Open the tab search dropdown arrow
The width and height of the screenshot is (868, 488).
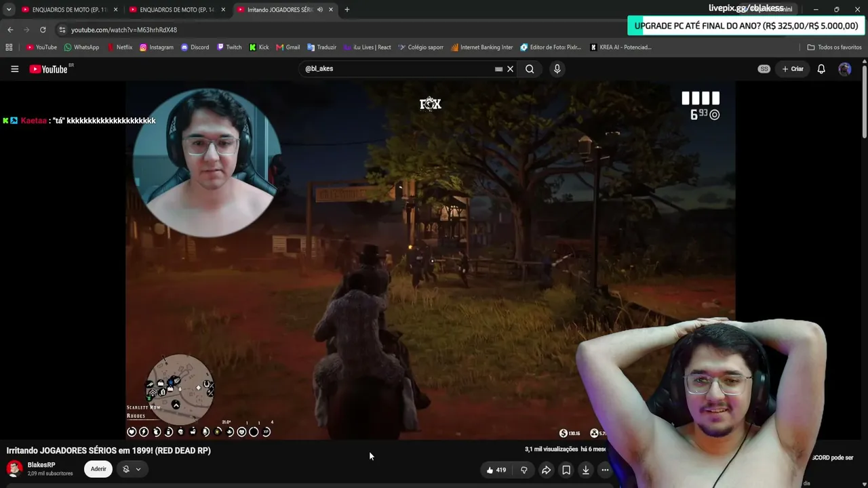pyautogui.click(x=9, y=9)
